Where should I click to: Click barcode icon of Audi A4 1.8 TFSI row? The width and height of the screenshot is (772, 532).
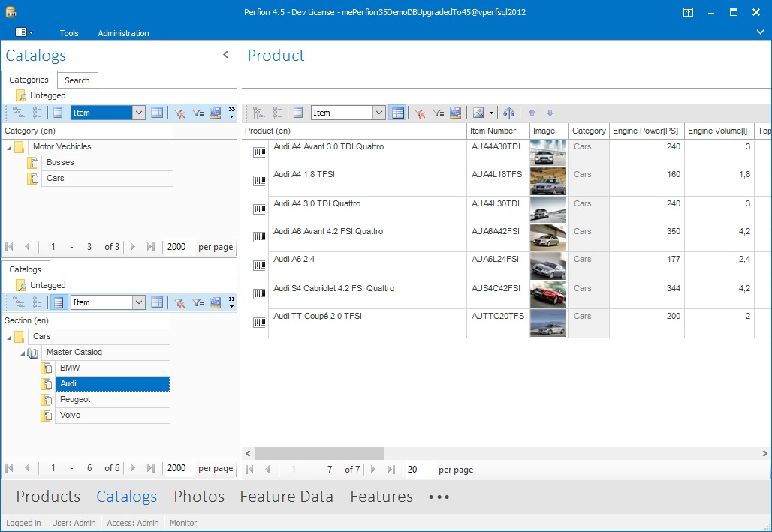pos(260,181)
